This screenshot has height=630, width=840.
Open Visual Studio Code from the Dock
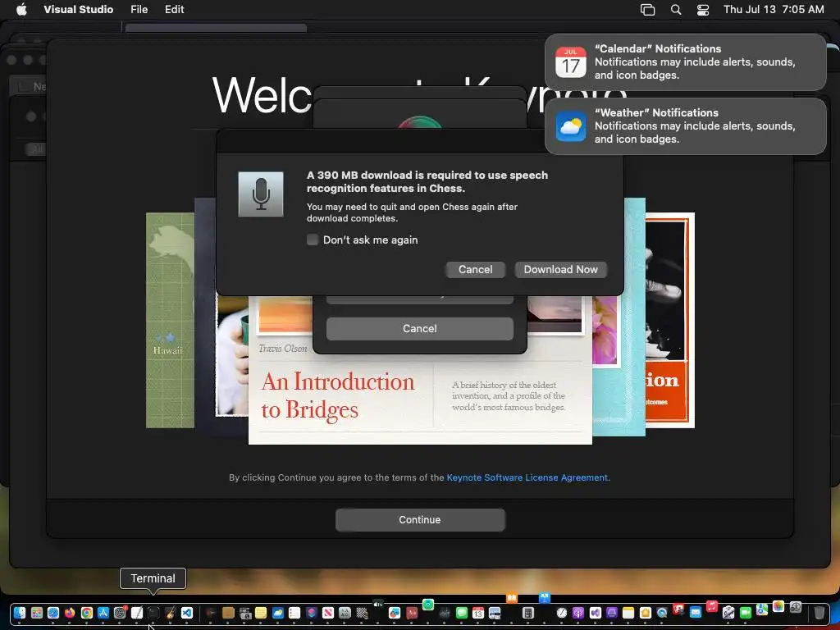186,613
